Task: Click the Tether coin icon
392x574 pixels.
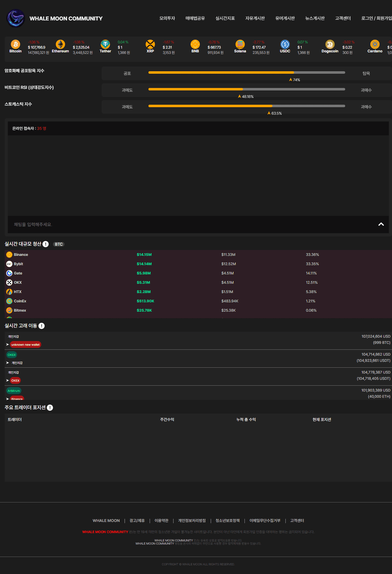Action: 105,44
